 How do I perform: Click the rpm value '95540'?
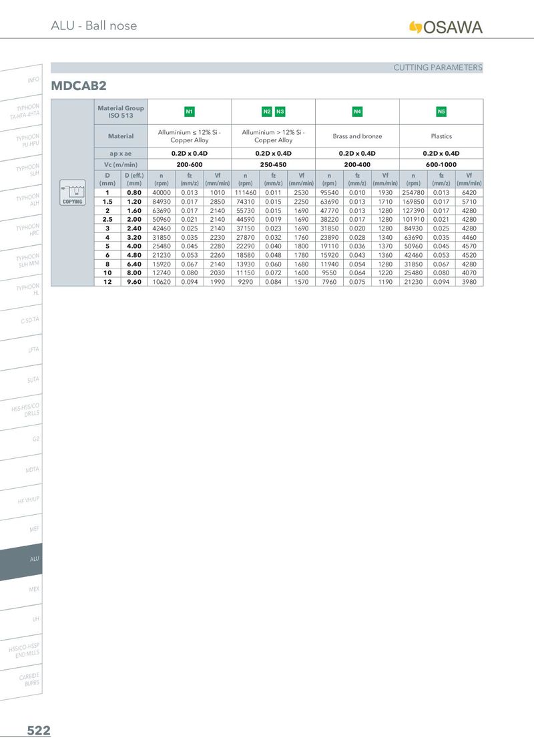click(329, 192)
